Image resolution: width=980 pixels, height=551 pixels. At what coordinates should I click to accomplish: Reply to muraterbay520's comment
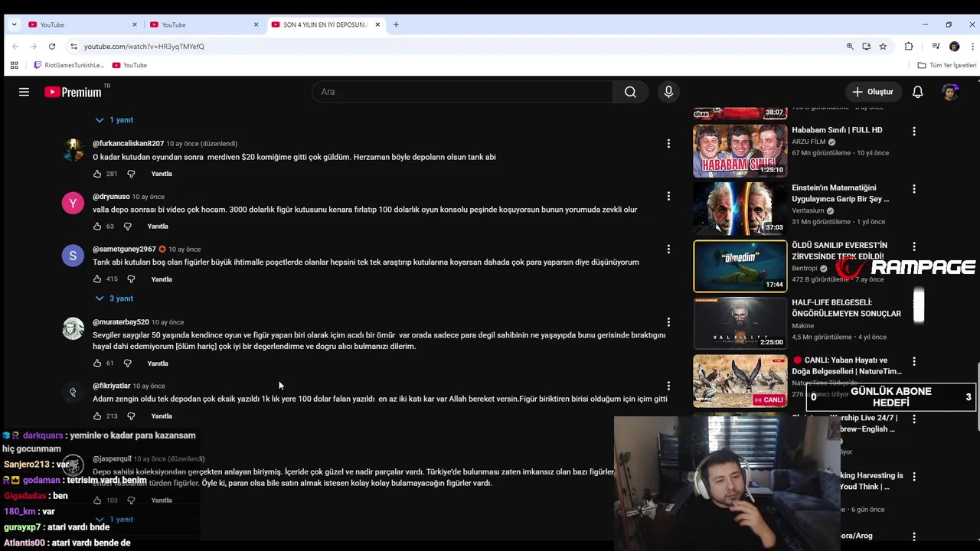[x=158, y=364]
